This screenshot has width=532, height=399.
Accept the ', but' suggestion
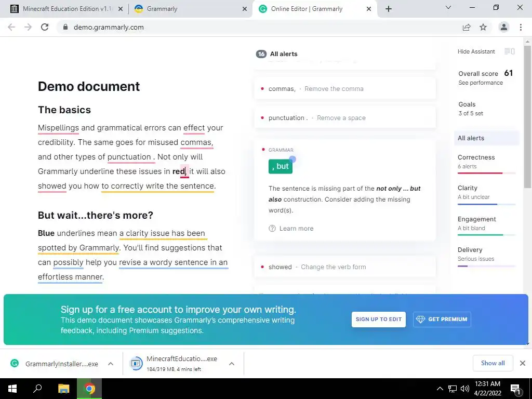click(280, 166)
